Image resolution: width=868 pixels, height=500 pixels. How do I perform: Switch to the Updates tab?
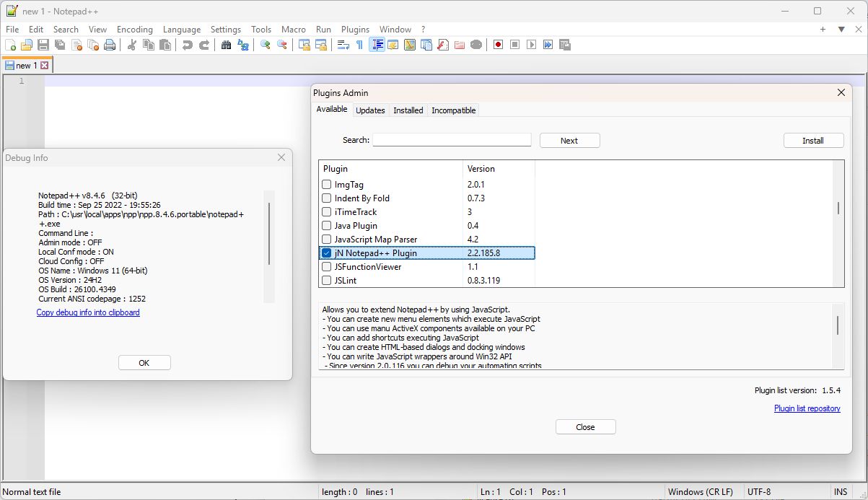tap(370, 110)
